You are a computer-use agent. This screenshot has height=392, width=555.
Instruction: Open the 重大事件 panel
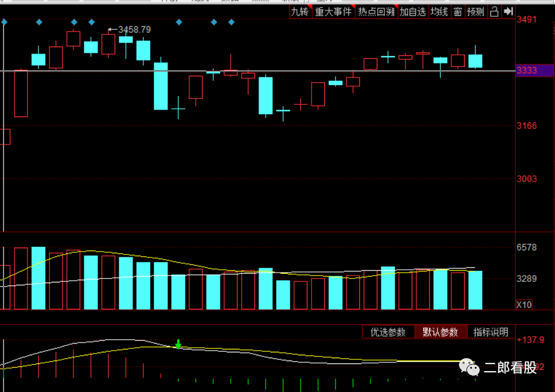click(x=334, y=12)
